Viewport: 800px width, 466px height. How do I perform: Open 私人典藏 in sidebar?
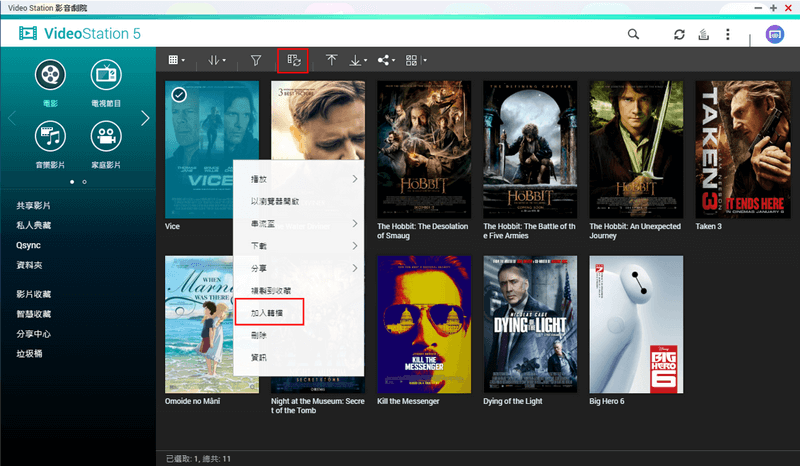pyautogui.click(x=33, y=225)
